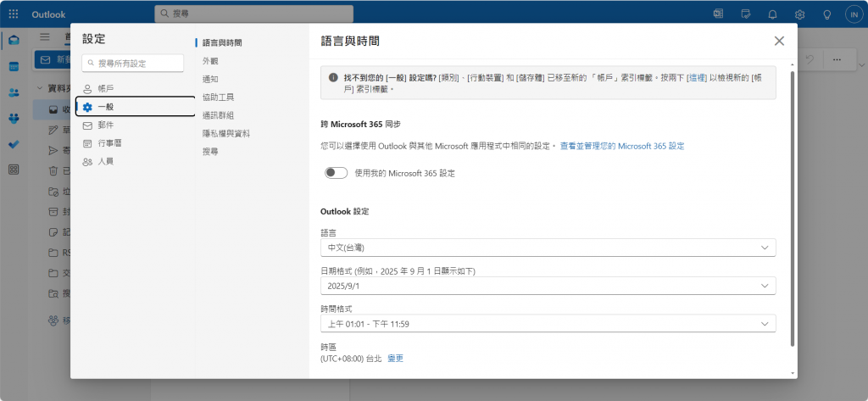Collapse the 資料夾 folder tree chevron

[40, 88]
